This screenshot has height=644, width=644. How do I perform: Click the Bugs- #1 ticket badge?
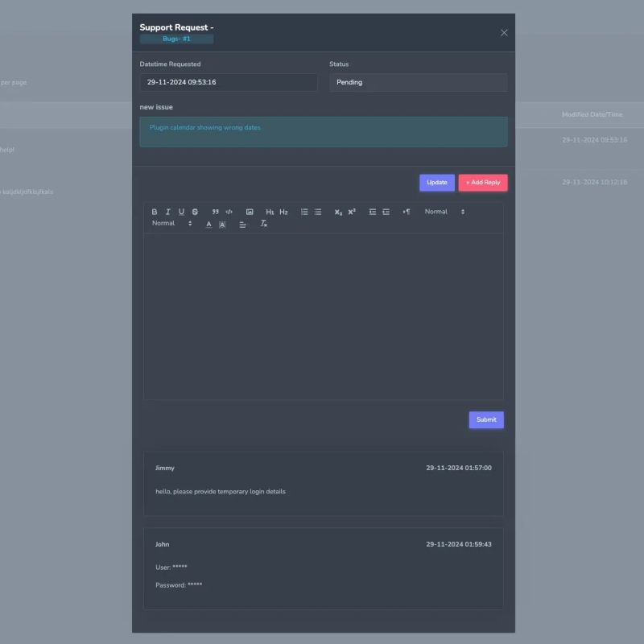coord(176,39)
